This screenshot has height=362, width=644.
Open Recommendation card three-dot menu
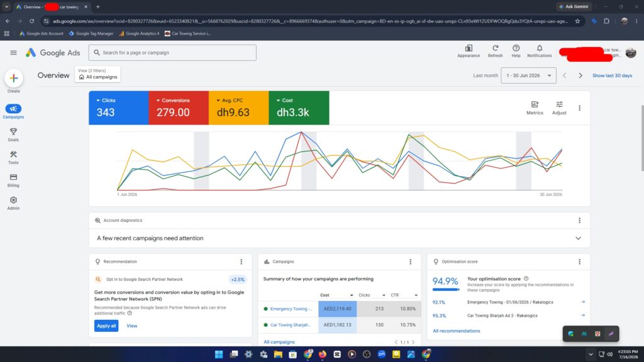point(241,261)
